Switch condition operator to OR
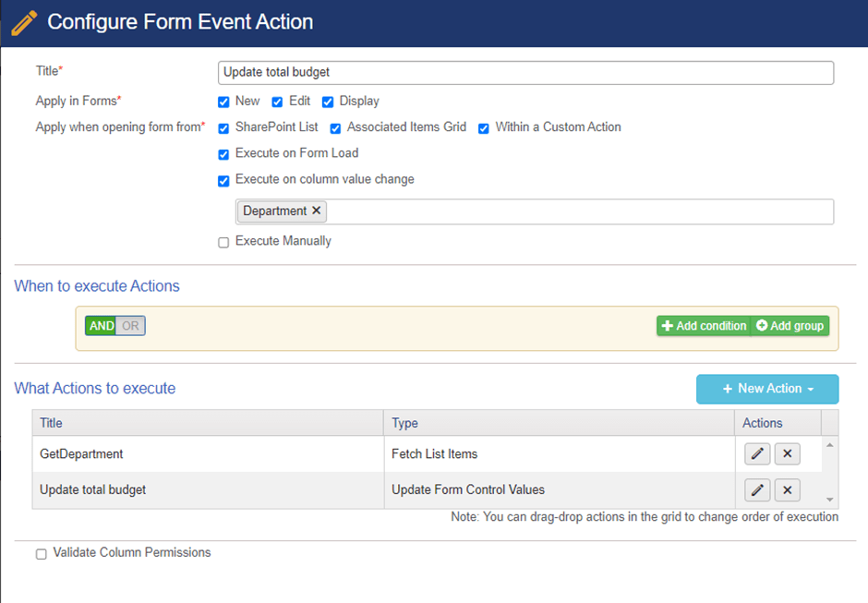Viewport: 868px width, 603px height. [130, 326]
